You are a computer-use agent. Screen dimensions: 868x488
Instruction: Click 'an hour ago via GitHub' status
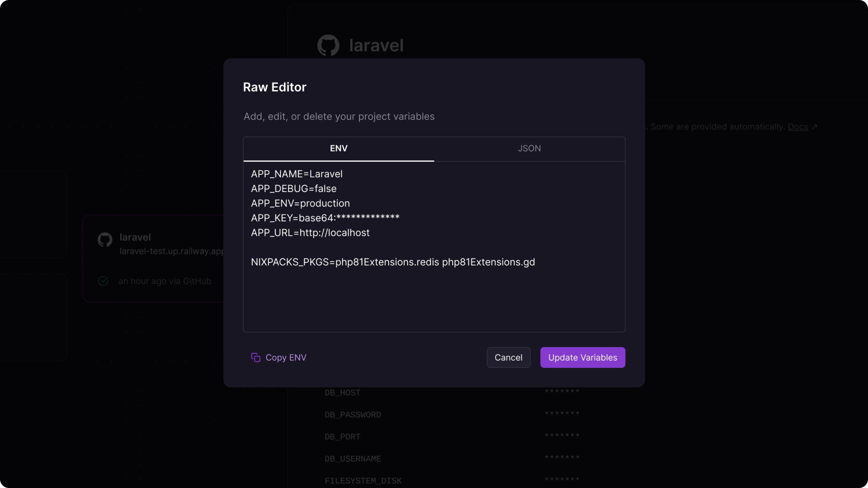coord(165,281)
